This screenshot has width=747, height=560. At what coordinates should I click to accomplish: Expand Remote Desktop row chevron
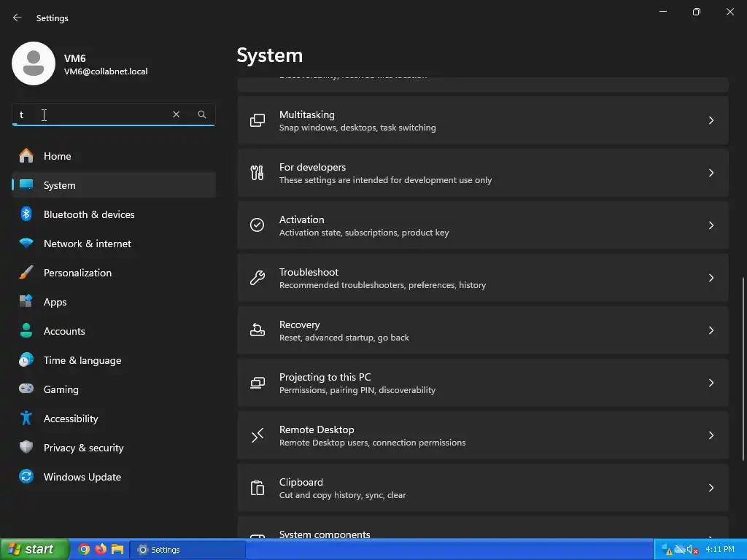711,435
